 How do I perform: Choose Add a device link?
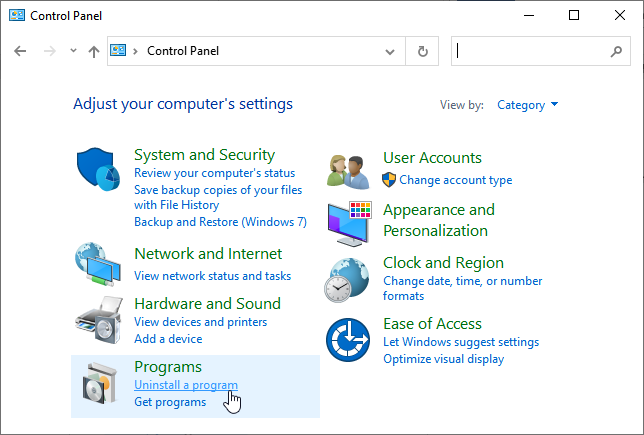pyautogui.click(x=168, y=339)
